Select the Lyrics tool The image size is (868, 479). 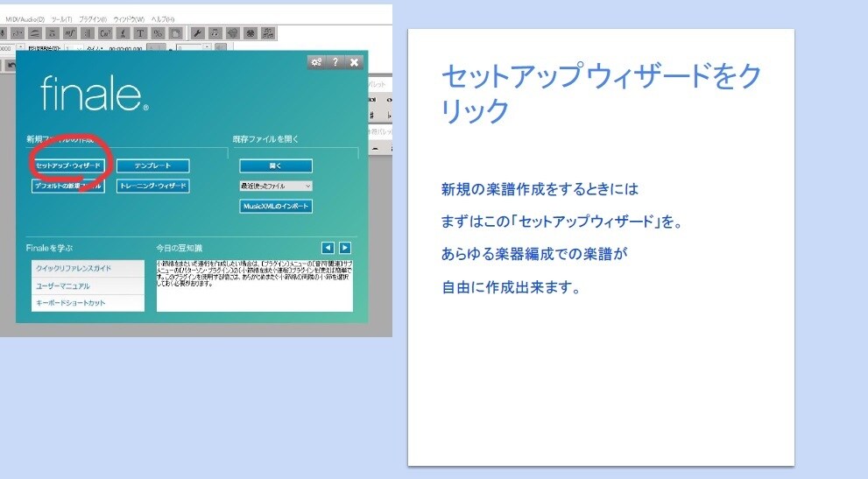pyautogui.click(x=123, y=33)
